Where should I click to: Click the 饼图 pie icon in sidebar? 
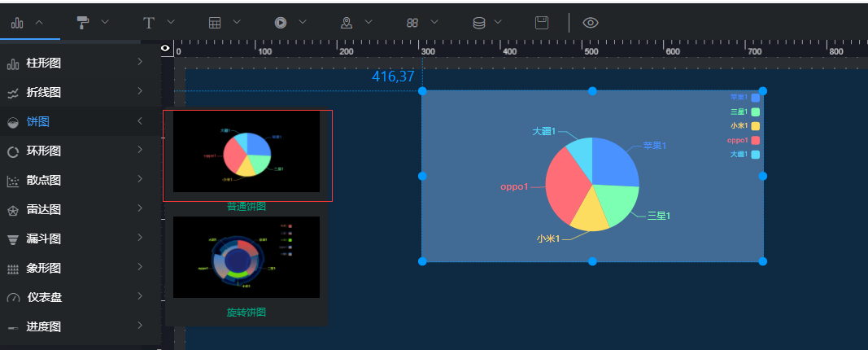pyautogui.click(x=13, y=123)
